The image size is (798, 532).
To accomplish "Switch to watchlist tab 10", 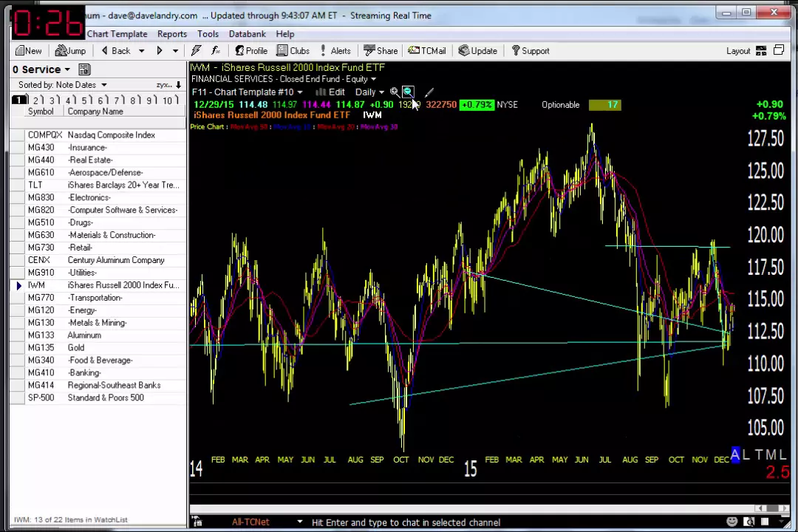I will coord(169,100).
